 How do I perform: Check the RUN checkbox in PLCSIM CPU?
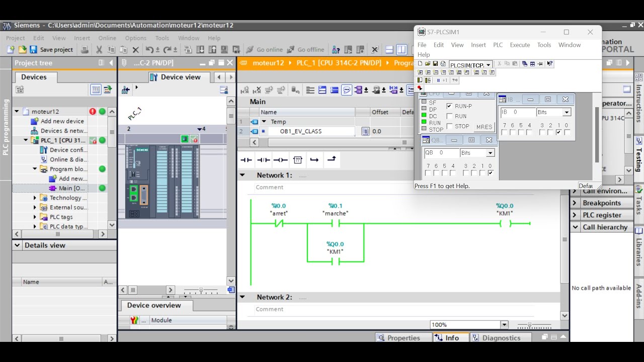pyautogui.click(x=449, y=116)
